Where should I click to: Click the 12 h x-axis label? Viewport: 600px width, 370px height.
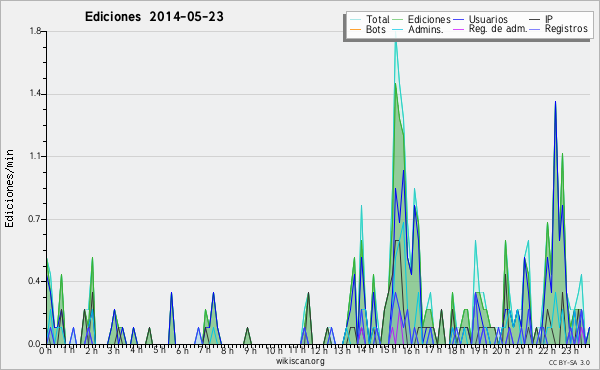tap(319, 351)
